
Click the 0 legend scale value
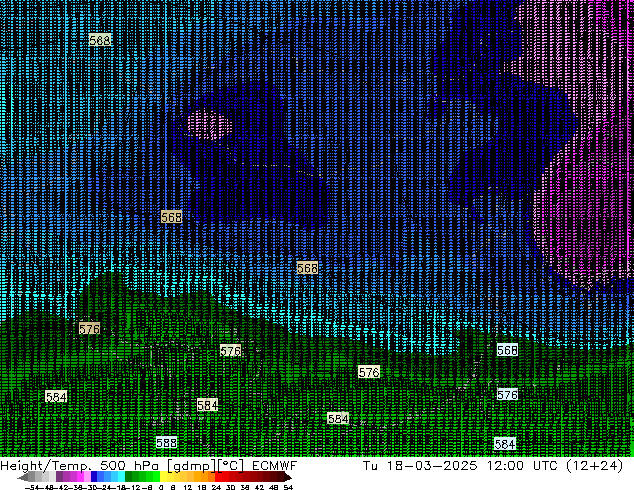tap(161, 487)
